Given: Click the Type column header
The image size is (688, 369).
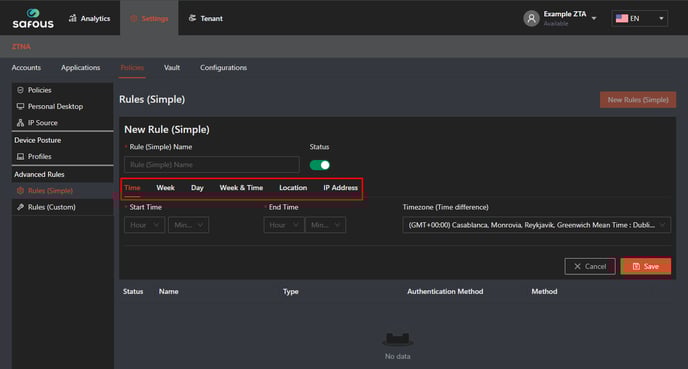Looking at the screenshot, I should (290, 291).
